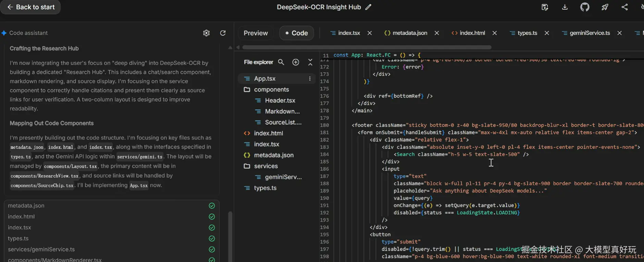The image size is (644, 262).
Task: Select the types.ts editor tab
Action: (x=527, y=33)
